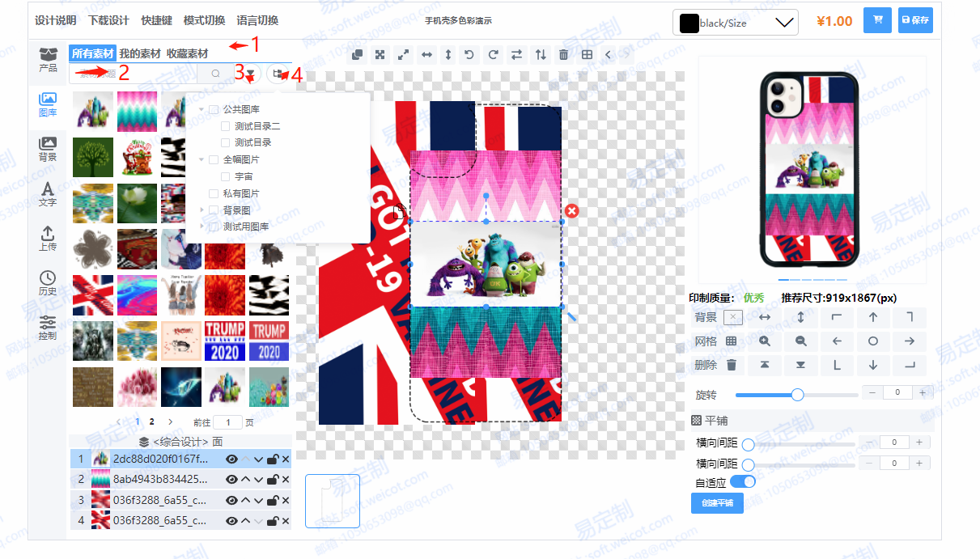
Task: Click the shrink-to-fit arrows icon in canvas toolbar
Action: click(380, 55)
